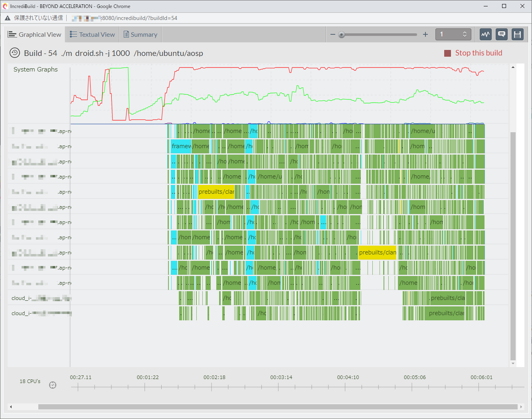Switch to the Textual View tab
Image resolution: width=532 pixels, height=419 pixels.
pyautogui.click(x=92, y=34)
